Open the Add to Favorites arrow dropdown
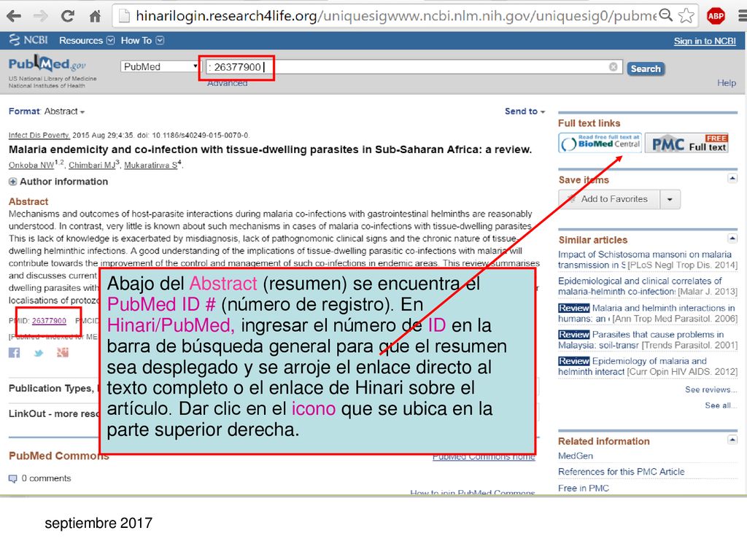 tap(670, 200)
